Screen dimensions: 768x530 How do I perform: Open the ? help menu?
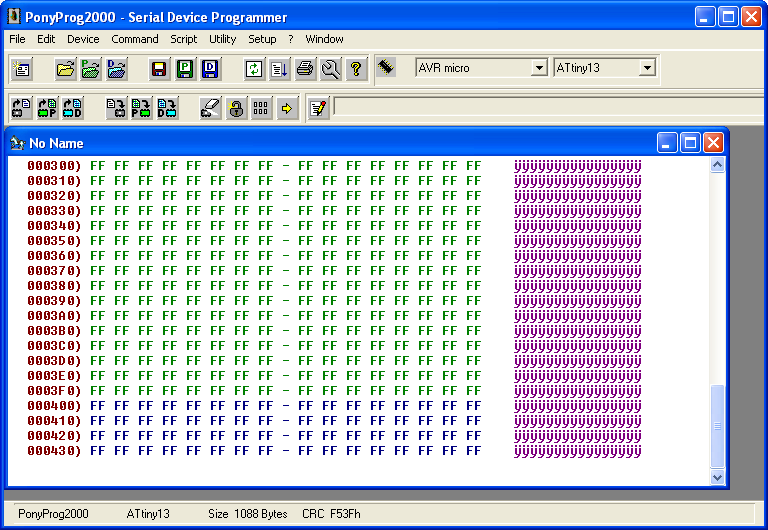point(291,39)
